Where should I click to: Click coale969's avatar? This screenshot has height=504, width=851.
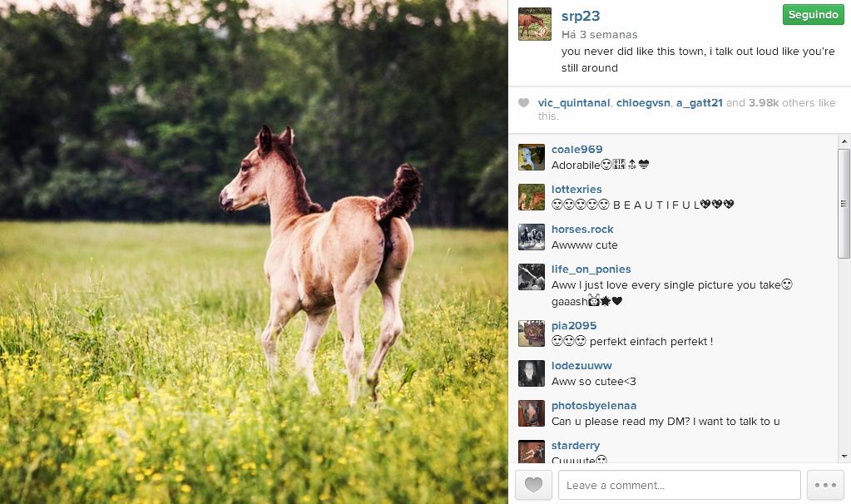coord(532,157)
